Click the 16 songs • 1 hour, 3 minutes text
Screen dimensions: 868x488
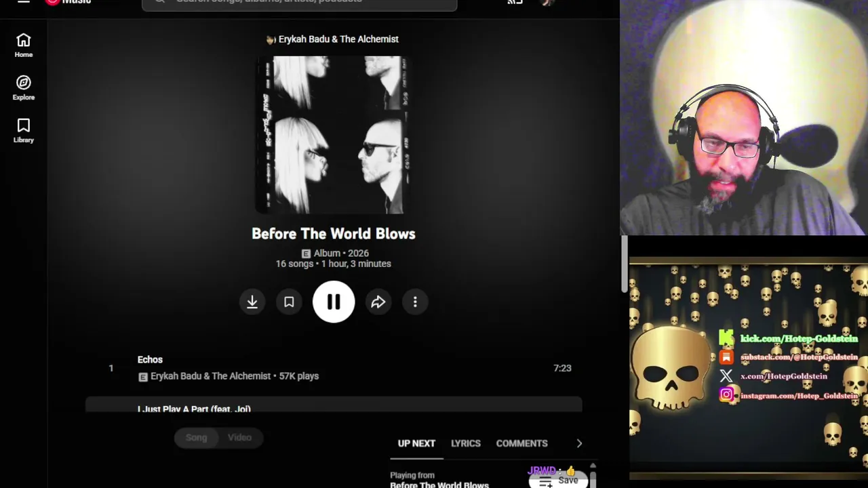tap(333, 264)
